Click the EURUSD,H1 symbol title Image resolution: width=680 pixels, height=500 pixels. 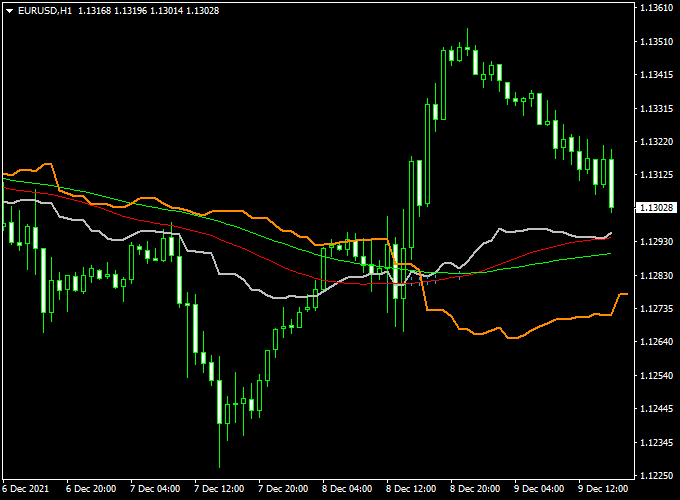coord(45,11)
